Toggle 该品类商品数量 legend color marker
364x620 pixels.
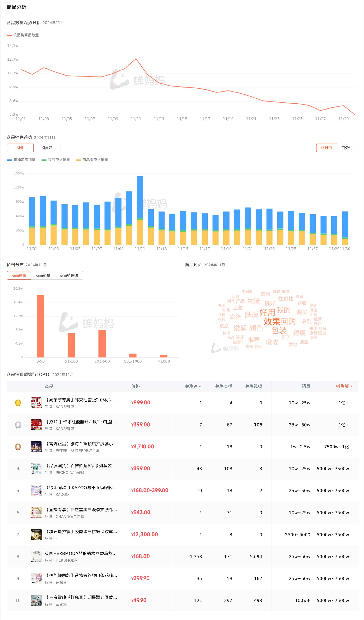pos(9,35)
